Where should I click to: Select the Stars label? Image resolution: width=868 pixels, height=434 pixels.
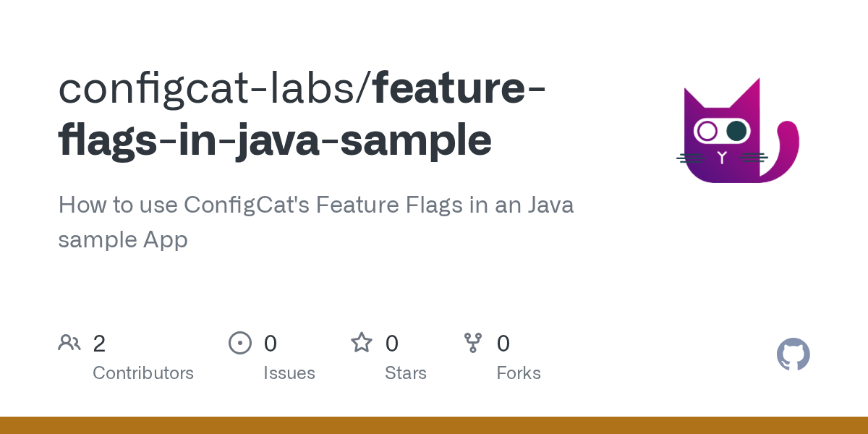click(406, 373)
